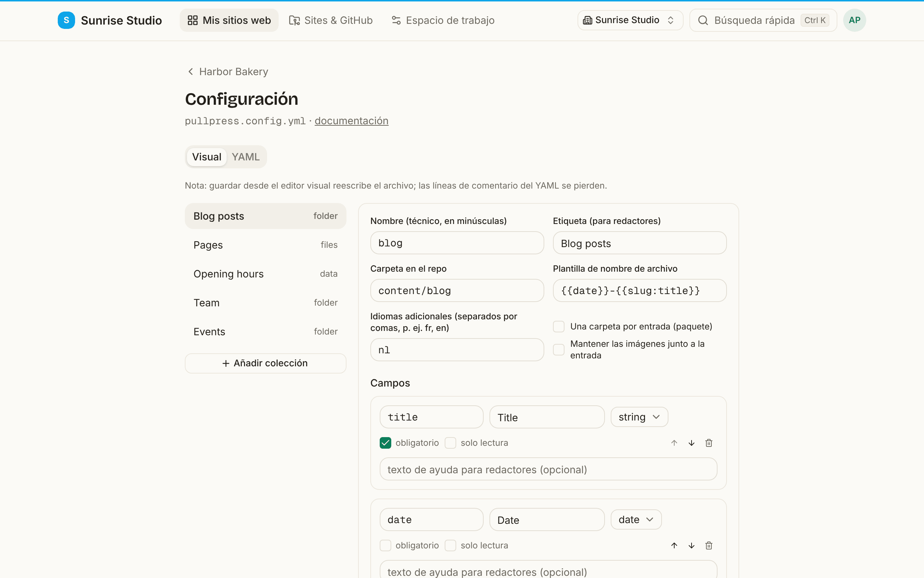Viewport: 924px width, 578px height.
Task: Move the title field up
Action: click(x=674, y=443)
